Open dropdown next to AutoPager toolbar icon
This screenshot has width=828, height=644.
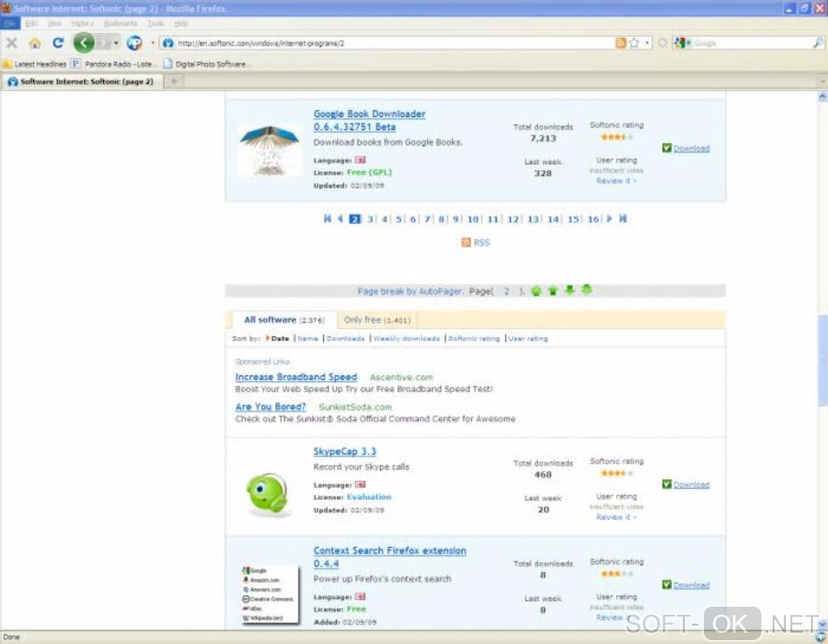point(153,43)
